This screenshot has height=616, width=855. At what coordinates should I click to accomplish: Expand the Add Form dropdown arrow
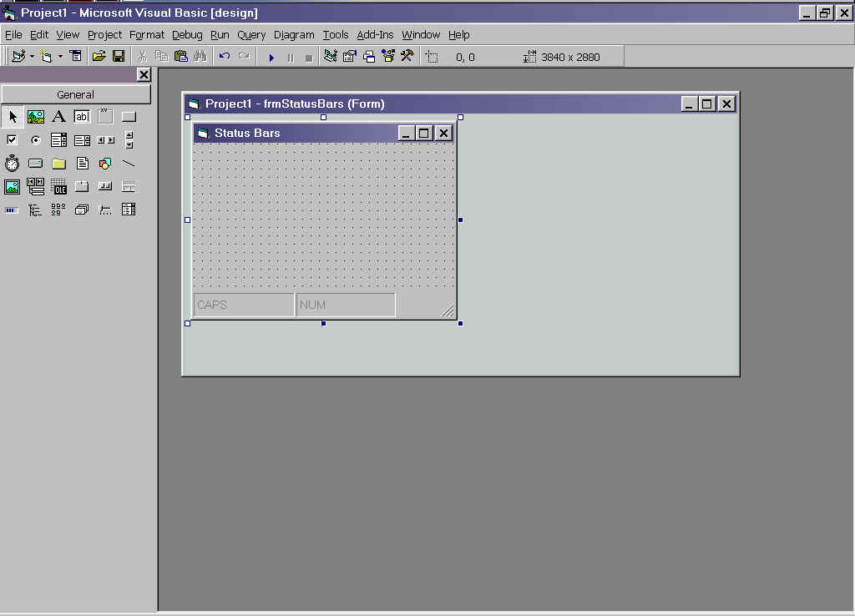coord(60,57)
